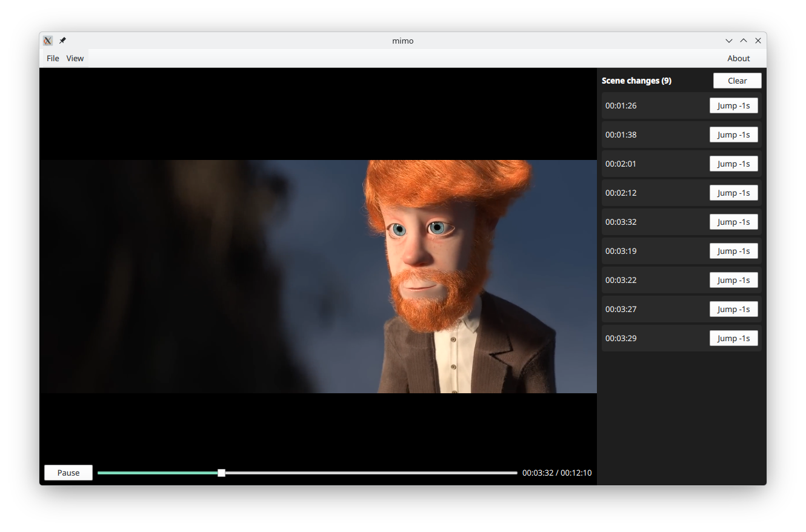Screen dimensions: 806x532
Task: Jump -1s for scene at 00:03:22
Action: 734,280
